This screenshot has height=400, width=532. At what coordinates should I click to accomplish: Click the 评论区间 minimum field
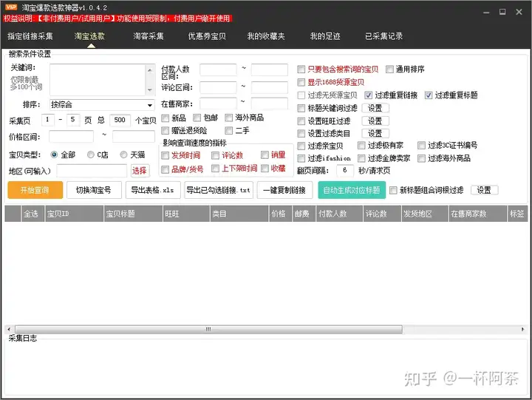[x=218, y=87]
